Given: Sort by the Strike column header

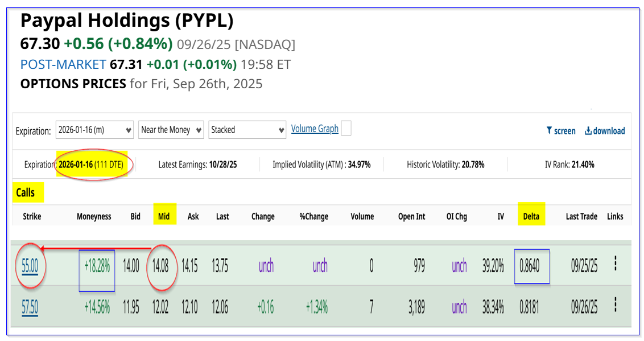Looking at the screenshot, I should click(32, 216).
